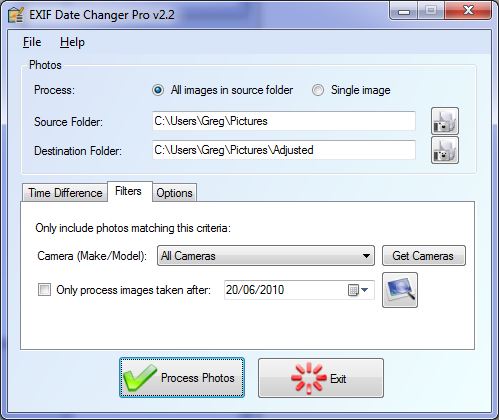Click into the Source Folder path field

284,121
